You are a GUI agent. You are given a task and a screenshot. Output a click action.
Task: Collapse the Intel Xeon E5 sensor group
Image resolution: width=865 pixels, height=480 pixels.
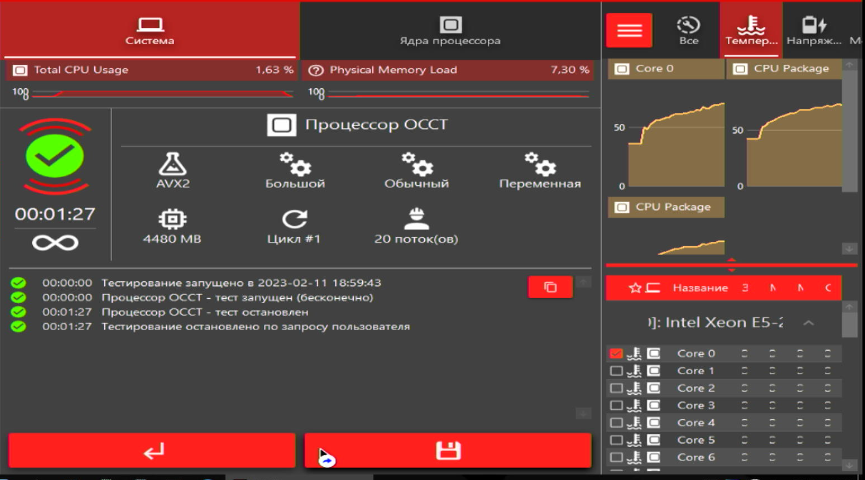pos(808,323)
